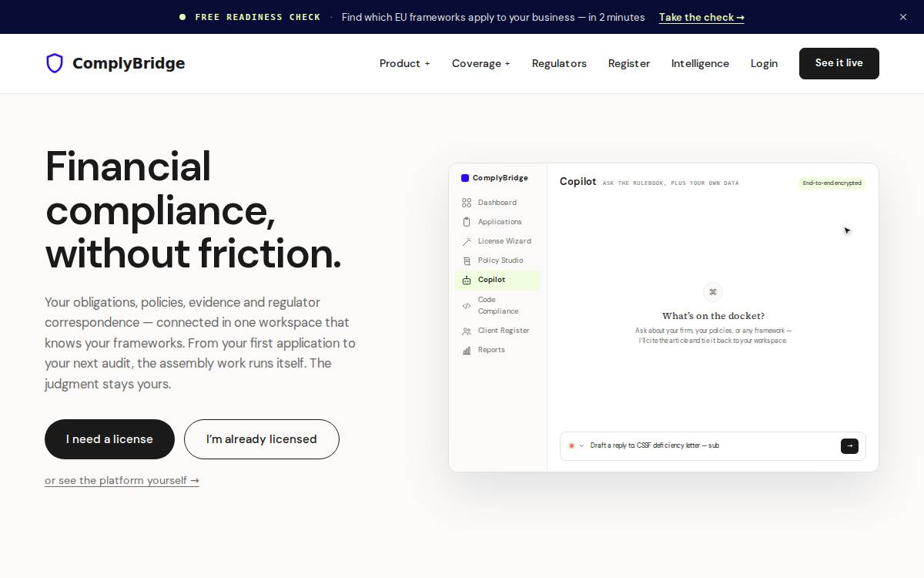Image resolution: width=924 pixels, height=578 pixels.
Task: Select Applications label in preview sidebar
Action: 500,222
